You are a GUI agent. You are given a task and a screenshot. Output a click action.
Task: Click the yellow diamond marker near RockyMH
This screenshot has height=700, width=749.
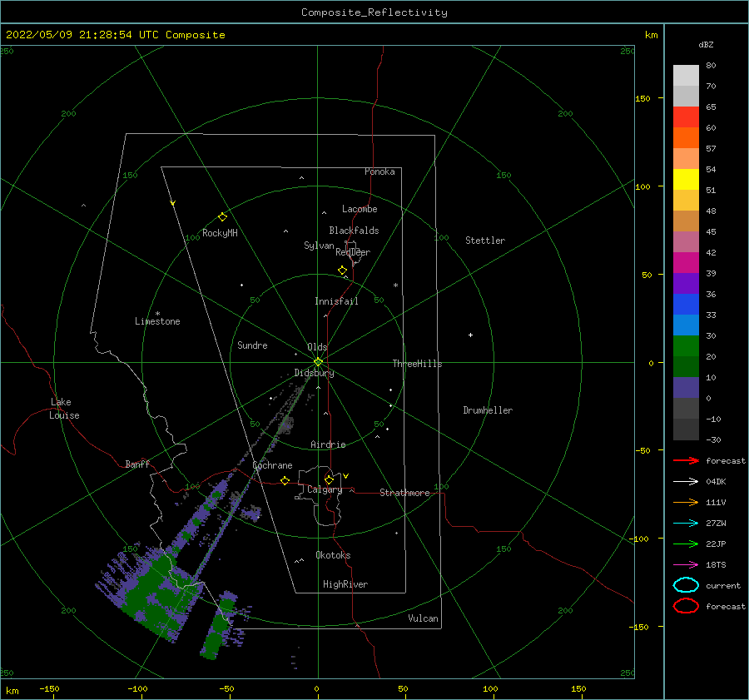(222, 217)
